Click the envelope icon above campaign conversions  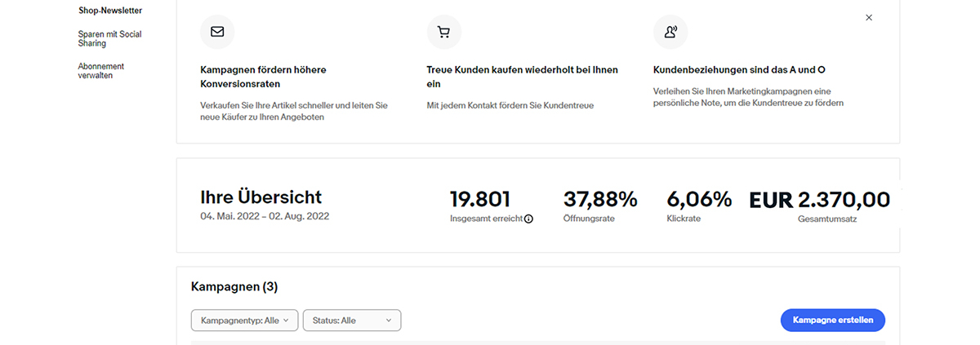tap(217, 32)
